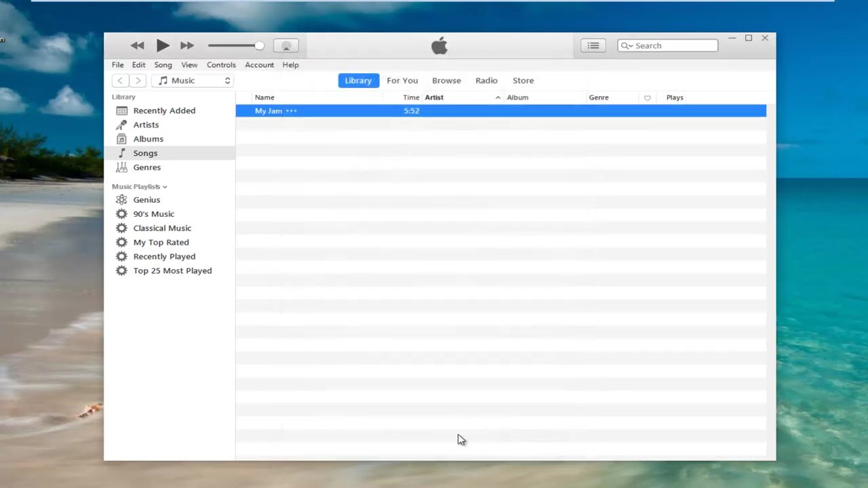Select the Genres sidebar label
Viewport: 868px width, 488px height.
click(x=146, y=167)
